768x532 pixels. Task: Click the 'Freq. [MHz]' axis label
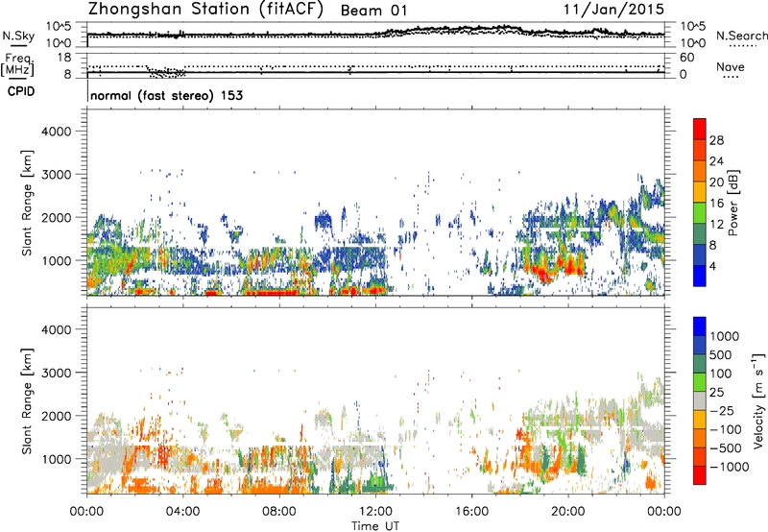click(18, 64)
